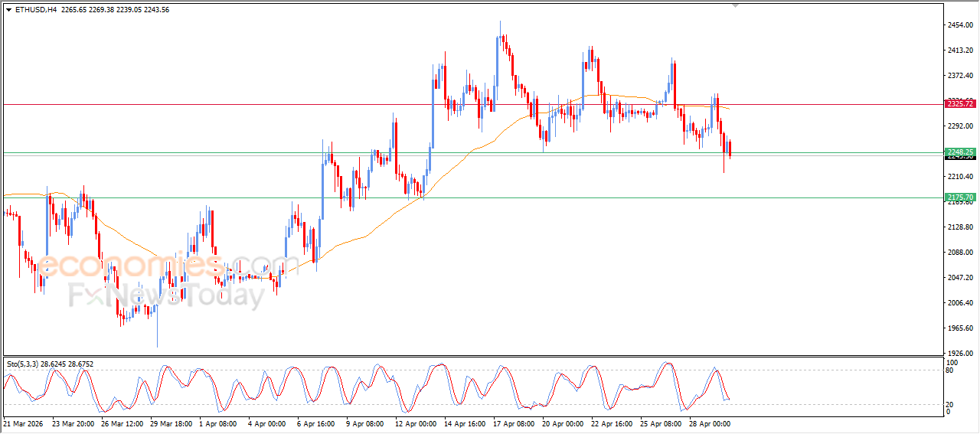Select the green 2175.70 price tag

(x=959, y=197)
